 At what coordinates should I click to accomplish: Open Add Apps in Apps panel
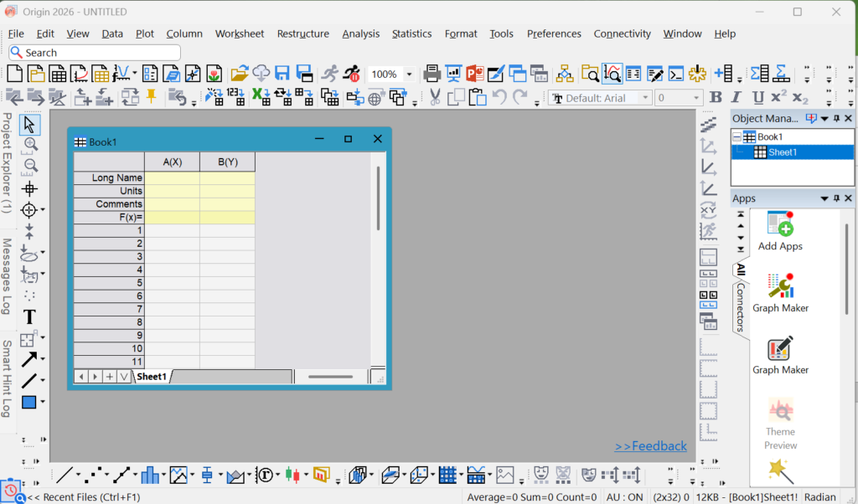[780, 231]
